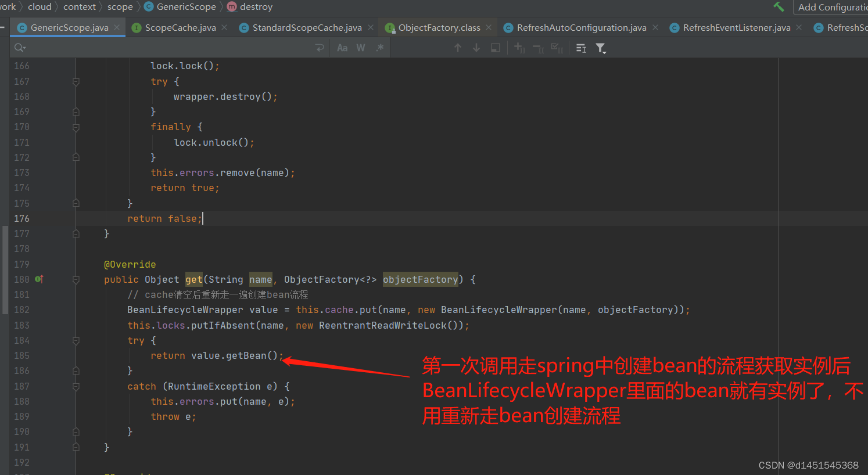Collapse the finally block at line 170

tap(76, 127)
